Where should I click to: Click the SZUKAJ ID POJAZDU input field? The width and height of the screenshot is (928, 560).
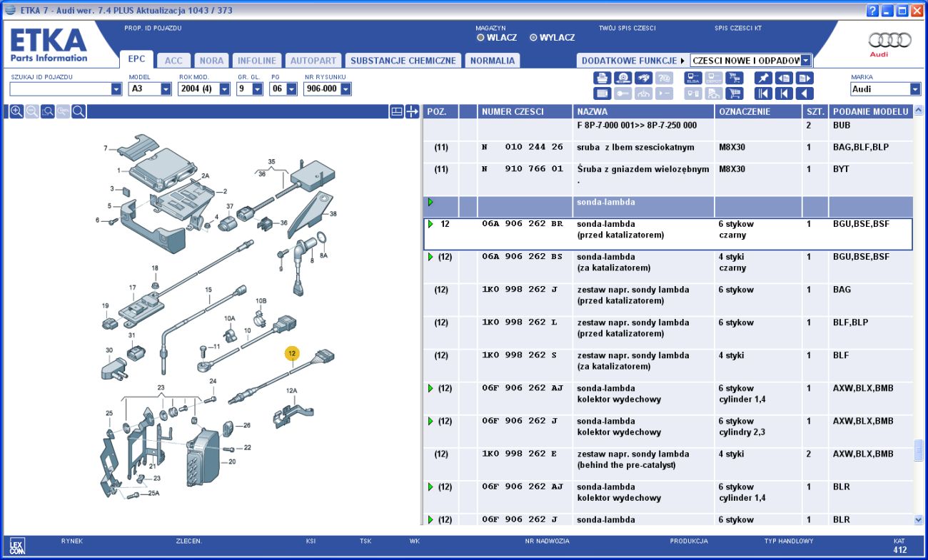[x=60, y=89]
